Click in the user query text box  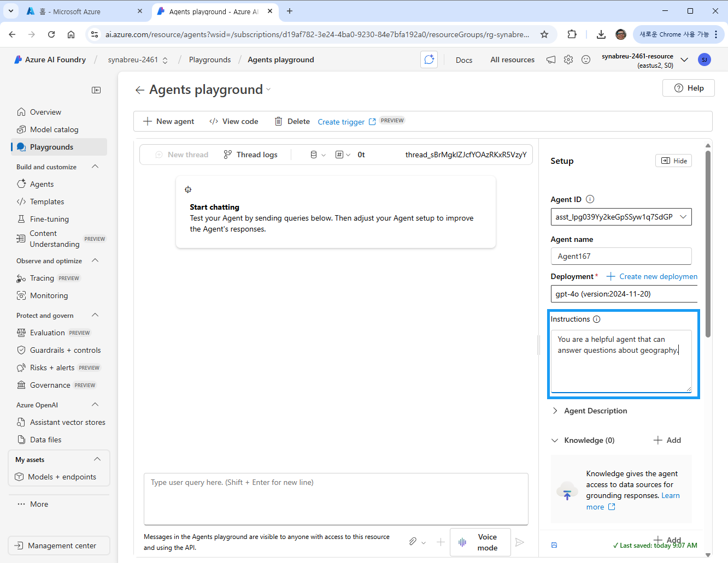(336, 499)
